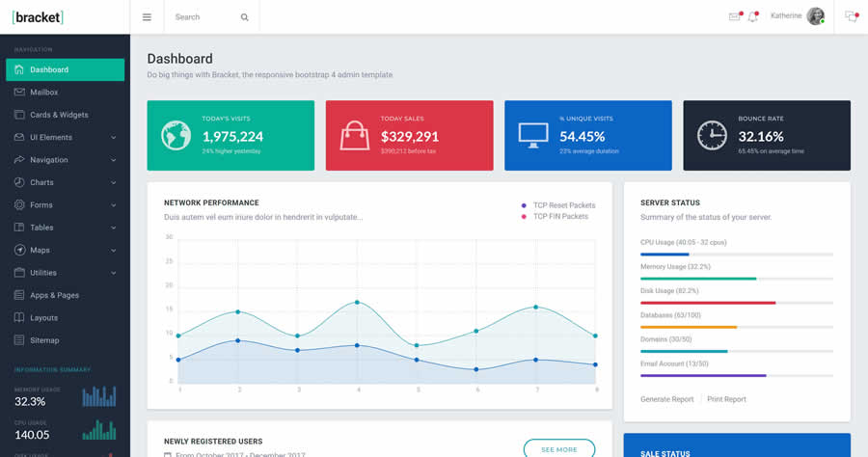Viewport: 868px width, 457px height.
Task: Click the Mailbox envelope icon
Action: point(19,92)
